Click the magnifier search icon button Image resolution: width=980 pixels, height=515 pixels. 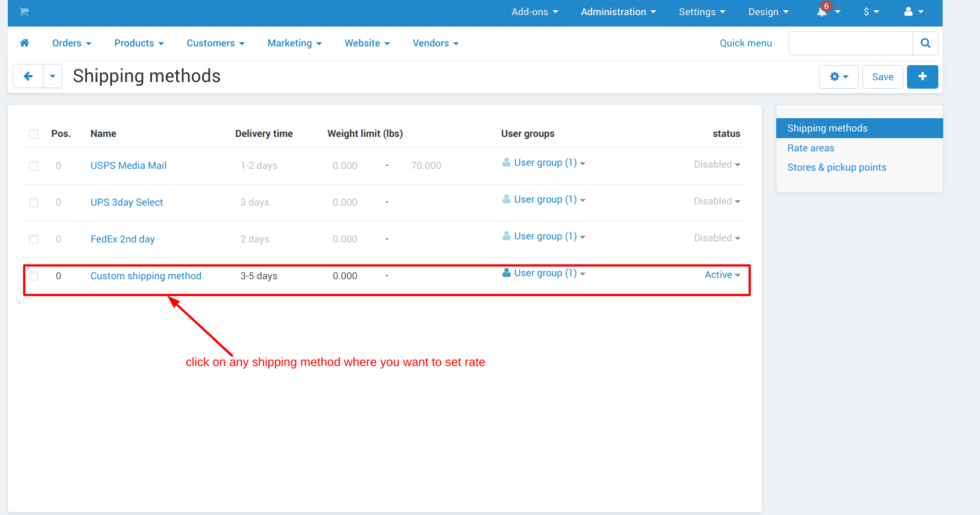(x=925, y=43)
